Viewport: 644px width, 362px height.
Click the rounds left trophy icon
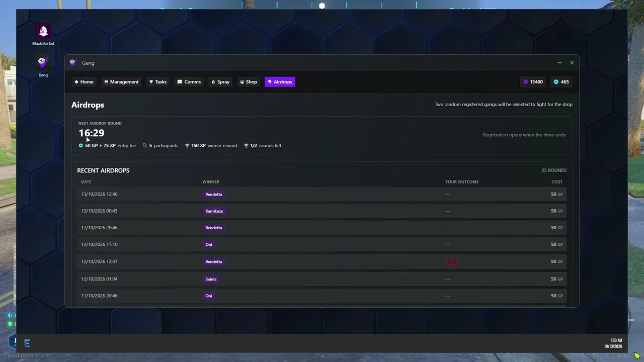[x=246, y=146]
